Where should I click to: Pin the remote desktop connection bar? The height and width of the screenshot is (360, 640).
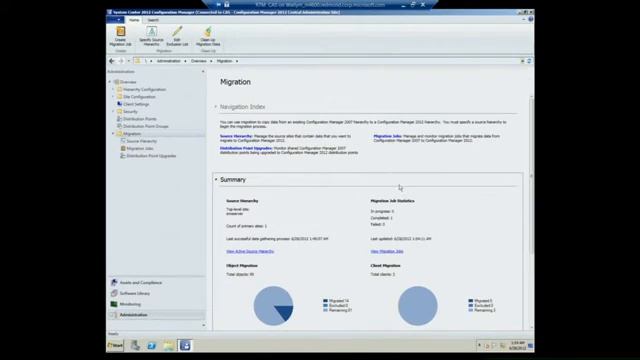pyautogui.click(x=219, y=4)
